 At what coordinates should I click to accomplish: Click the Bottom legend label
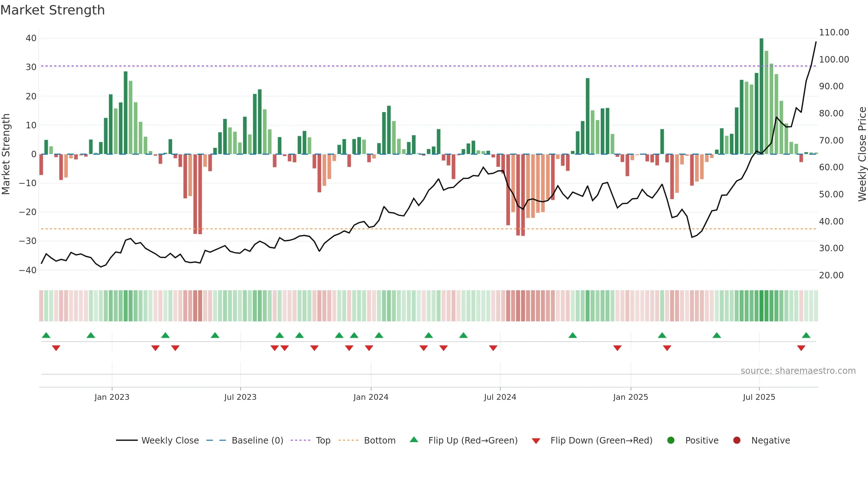(380, 440)
